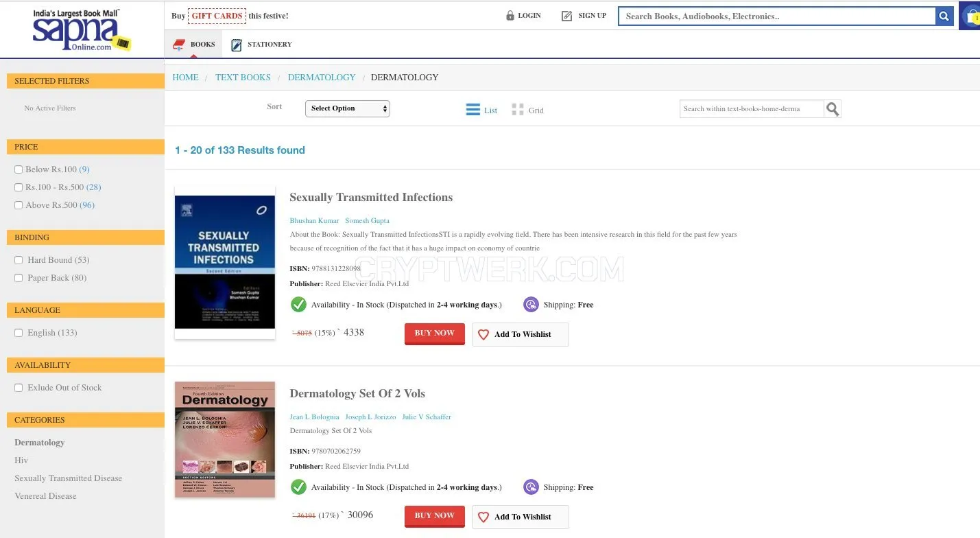Click author Bhushan Kumar
The height and width of the screenshot is (538, 980).
tap(314, 221)
